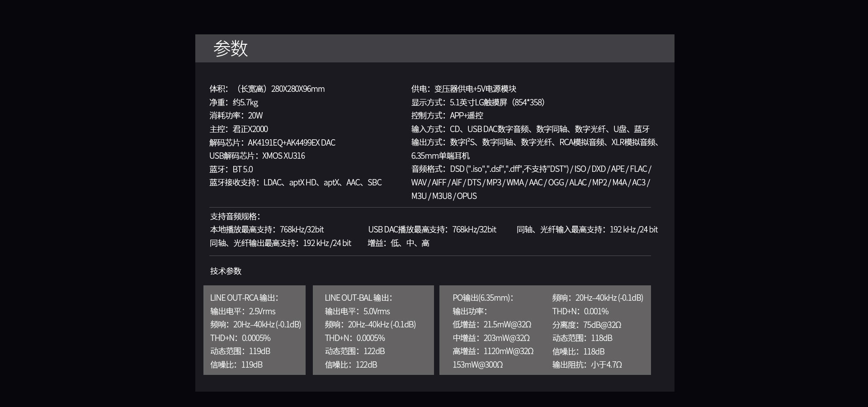Click the LINE OUT-BAL 输出 box title

tap(359, 298)
